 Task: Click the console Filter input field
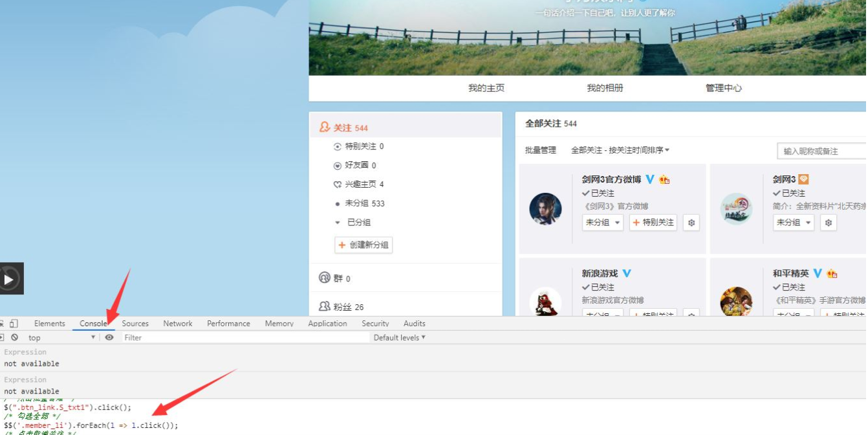(246, 337)
